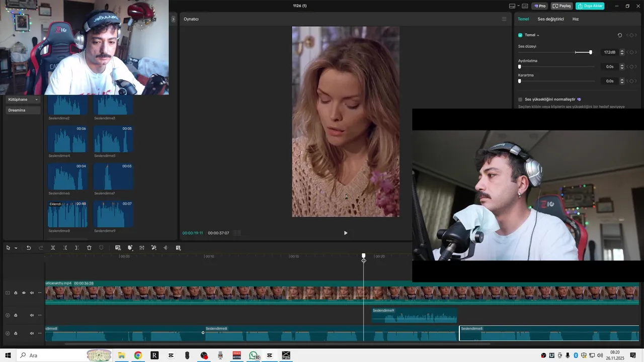Select the Seslendirme4 audio thumbnail
The image size is (644, 362).
coord(67,139)
